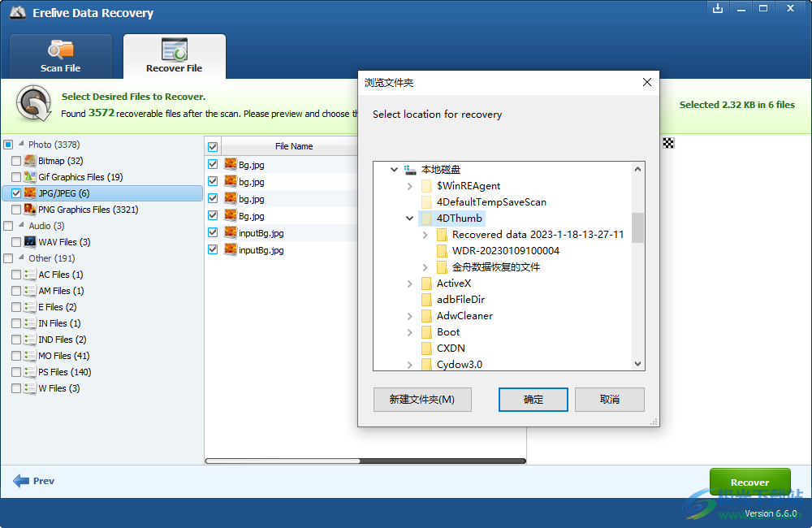Image resolution: width=812 pixels, height=528 pixels.
Task: Click the AM Files icon
Action: point(30,290)
